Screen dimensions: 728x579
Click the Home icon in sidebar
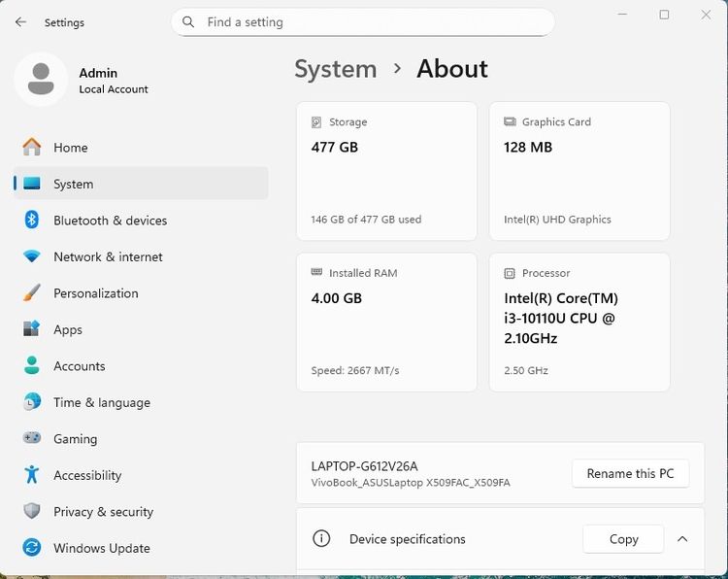(x=32, y=147)
